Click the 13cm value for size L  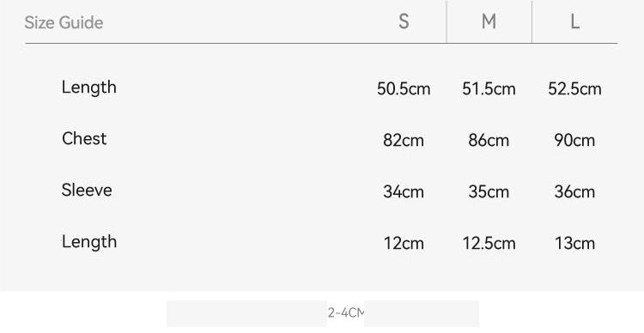[x=574, y=244]
